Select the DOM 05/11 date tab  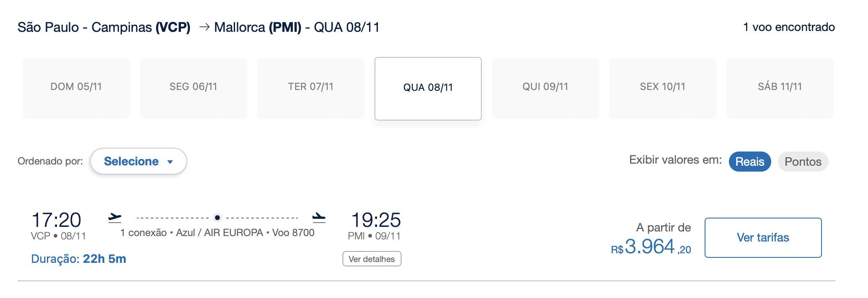[76, 88]
